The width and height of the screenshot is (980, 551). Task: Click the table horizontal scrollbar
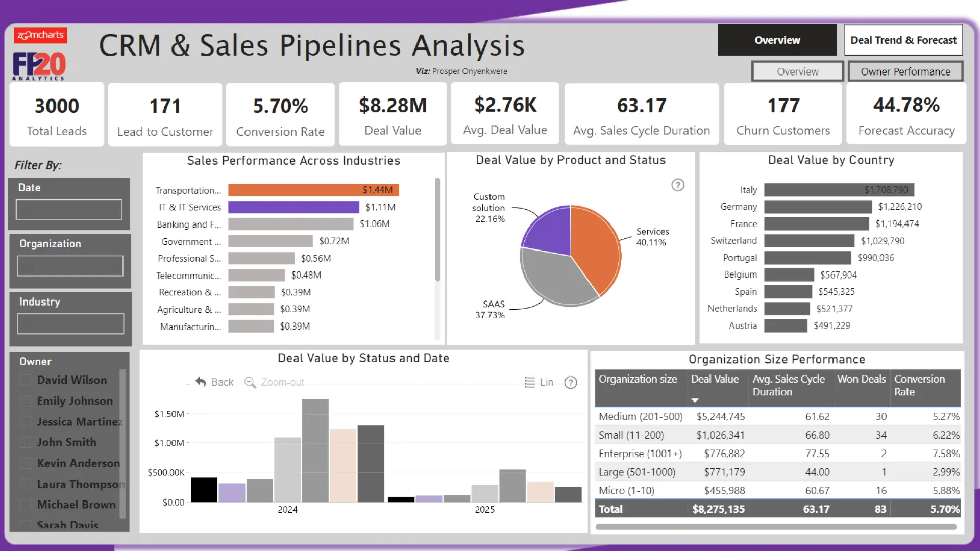tap(776, 527)
